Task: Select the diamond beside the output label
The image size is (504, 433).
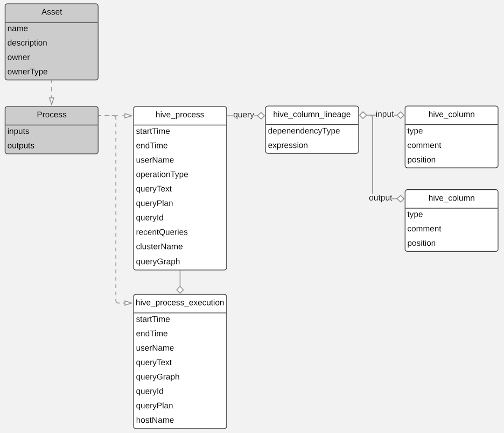Action: click(400, 198)
